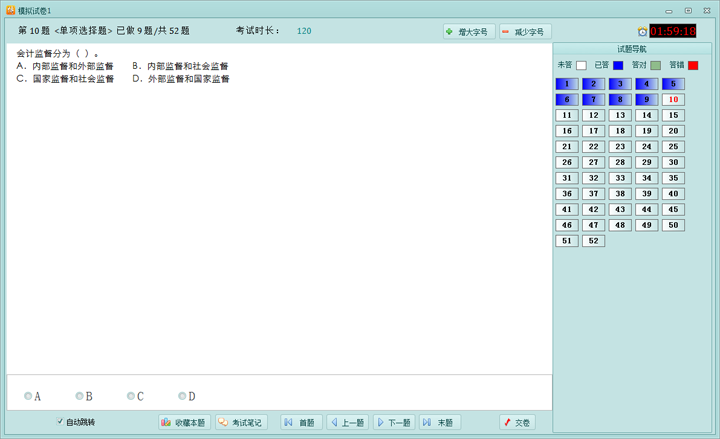The width and height of the screenshot is (720, 439).
Task: Open 考试笔记 exam notes
Action: (241, 423)
